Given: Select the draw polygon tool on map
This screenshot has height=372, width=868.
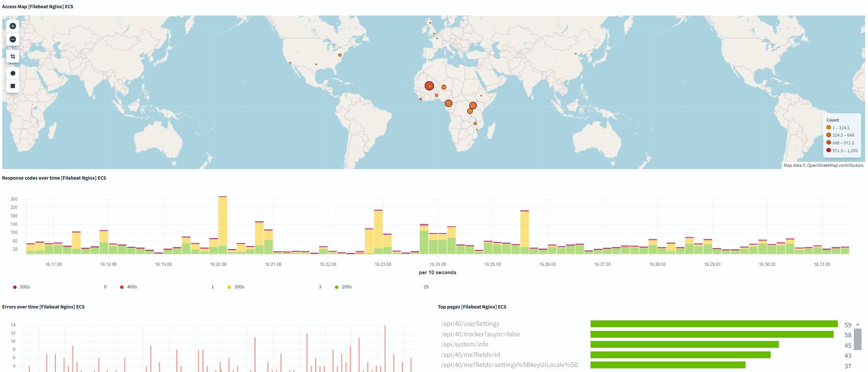Looking at the screenshot, I should click(x=13, y=73).
